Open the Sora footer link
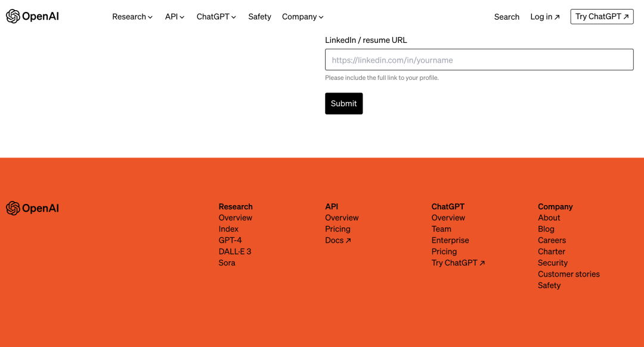 click(227, 263)
